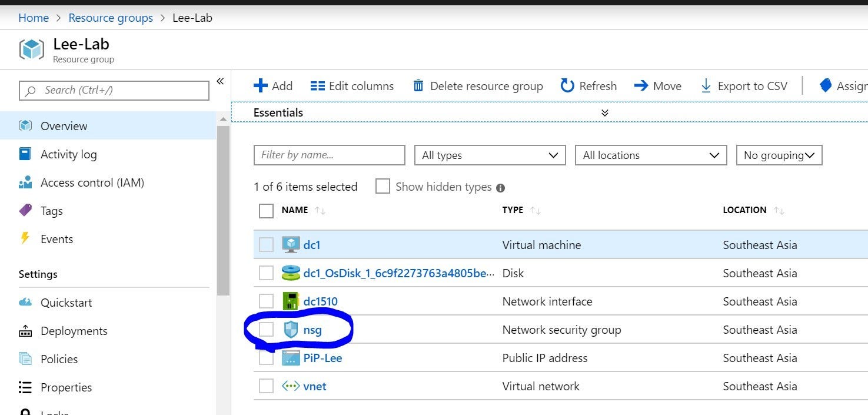The width and height of the screenshot is (868, 415).
Task: Click the nsg shield icon
Action: 291,329
